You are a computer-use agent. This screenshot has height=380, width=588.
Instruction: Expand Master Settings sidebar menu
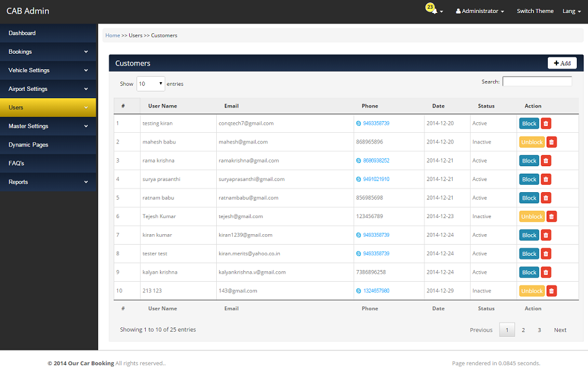(x=48, y=126)
